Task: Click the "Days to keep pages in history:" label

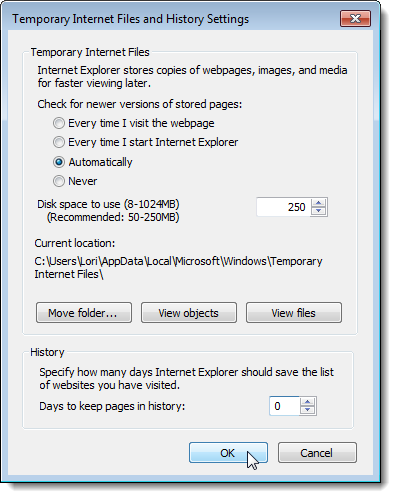Action: pyautogui.click(x=112, y=406)
